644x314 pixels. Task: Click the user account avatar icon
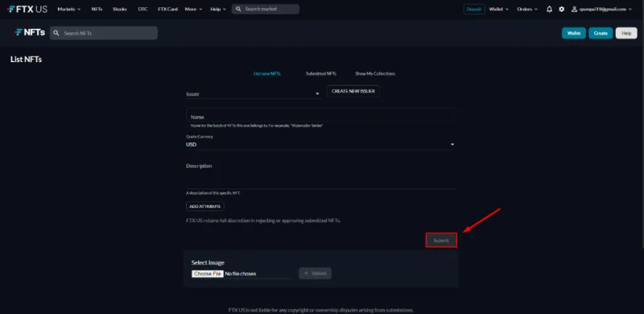[575, 9]
